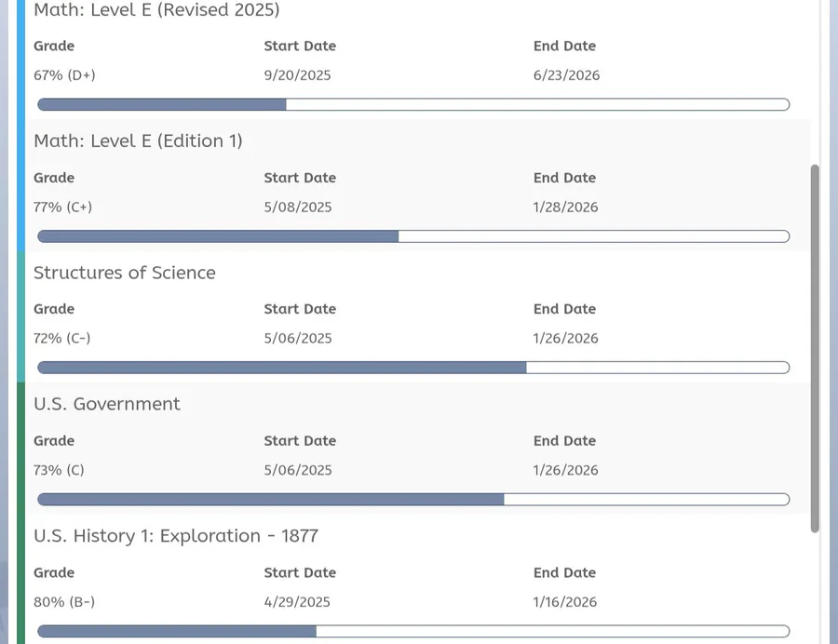Click the U.S. Government progress bar

(x=413, y=500)
